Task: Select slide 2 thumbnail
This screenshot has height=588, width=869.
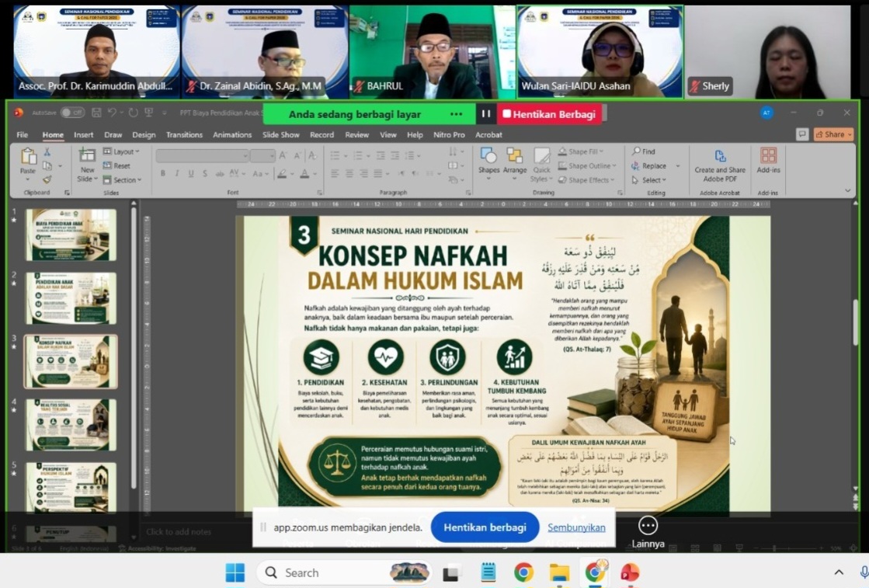Action: pyautogui.click(x=71, y=298)
